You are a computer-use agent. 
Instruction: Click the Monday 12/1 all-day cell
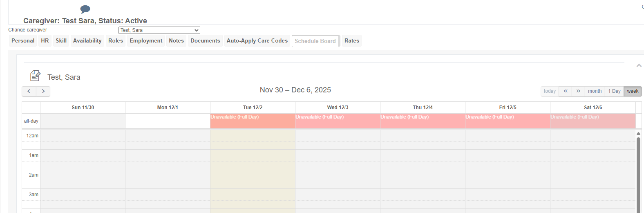click(168, 121)
